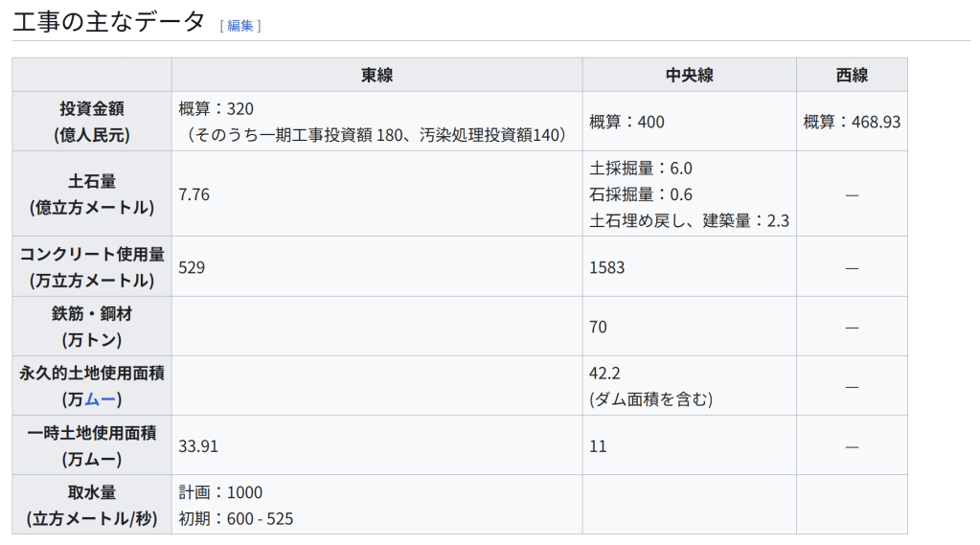Screen dimensions: 980x545
Task: Click the 永久的土地使用面積 row header text
Action: (x=92, y=374)
